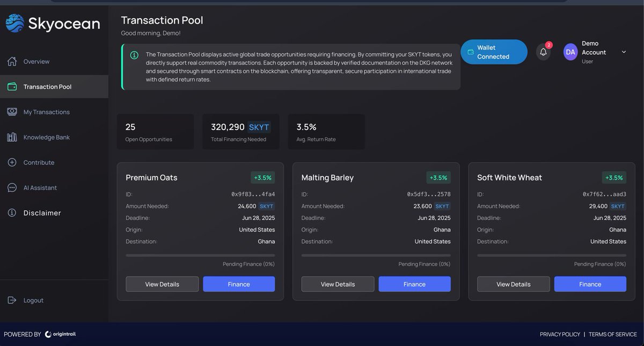This screenshot has width=644, height=346.
Task: Click the Disclaimer info icon
Action: (x=12, y=213)
